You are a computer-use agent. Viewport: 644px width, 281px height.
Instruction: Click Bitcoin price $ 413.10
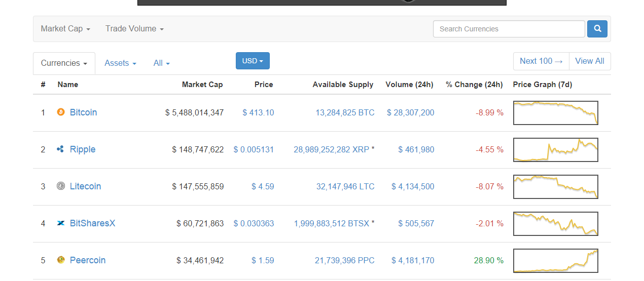click(x=258, y=112)
